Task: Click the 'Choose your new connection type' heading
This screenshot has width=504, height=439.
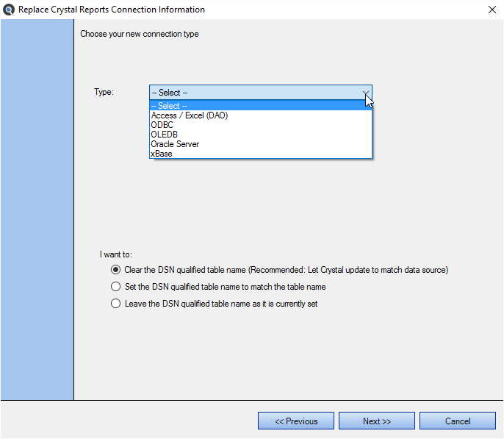Action: 139,34
